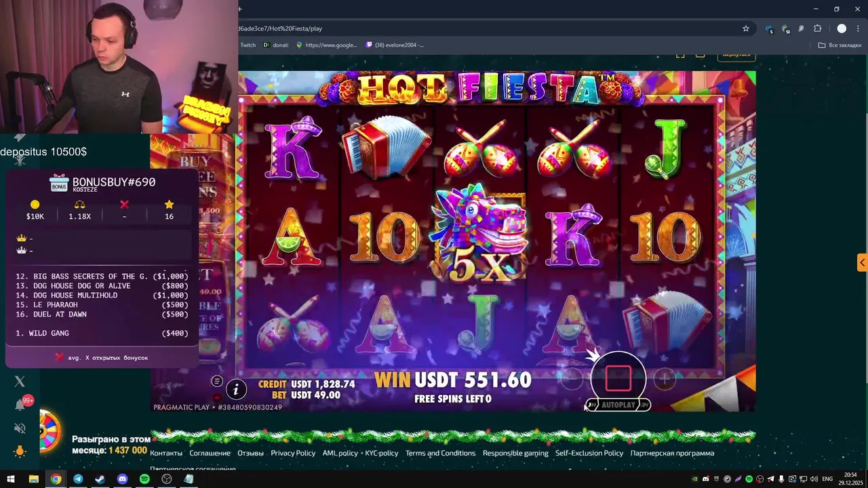Switch to Chrome on the taskbar
868x488 pixels.
click(x=56, y=479)
